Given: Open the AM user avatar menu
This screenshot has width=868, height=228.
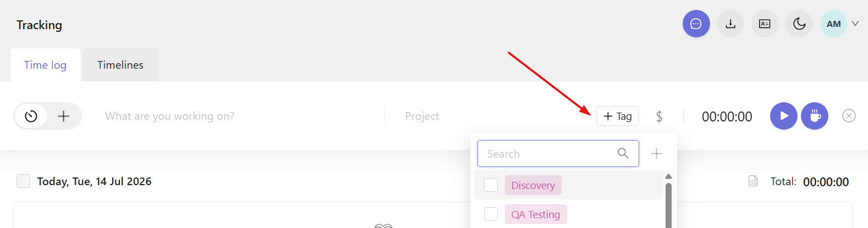Looking at the screenshot, I should tap(833, 24).
